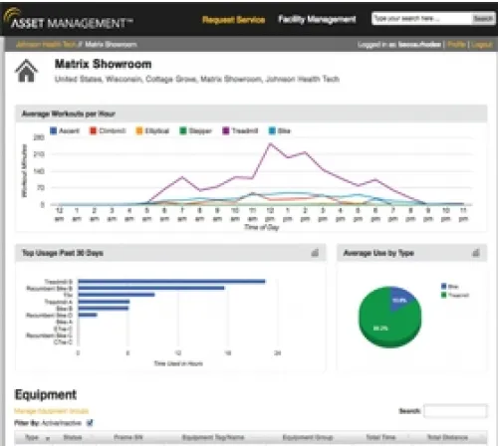Open the Request Service menu item
This screenshot has width=498, height=448.
[234, 20]
